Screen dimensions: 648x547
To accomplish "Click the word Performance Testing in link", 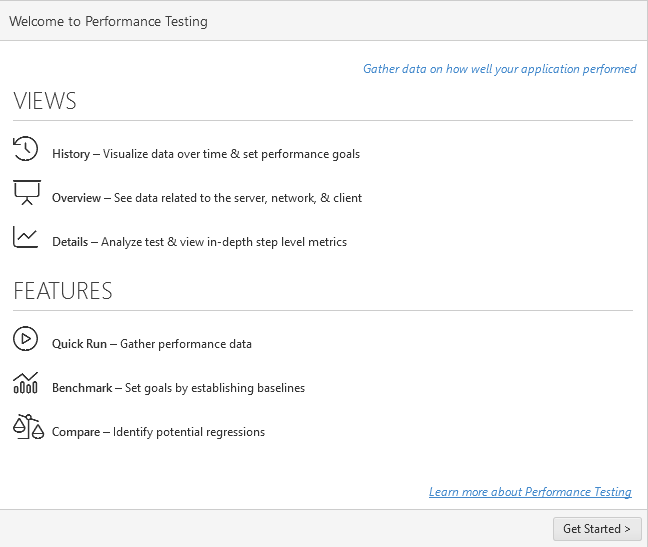I will [578, 492].
